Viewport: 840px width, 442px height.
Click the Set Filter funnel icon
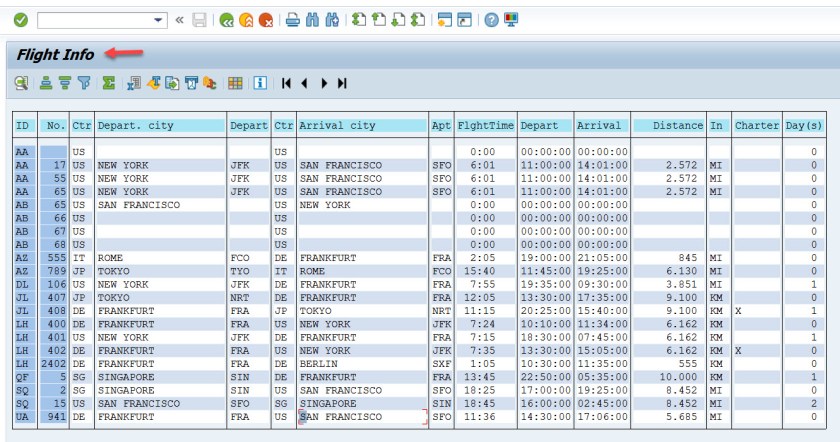tap(84, 84)
